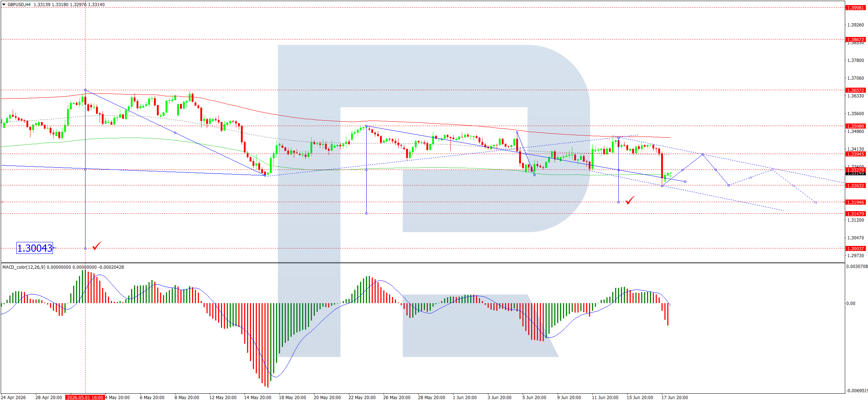Select the GBPUSD,H4 chart title text
868x402 pixels.
19,5
